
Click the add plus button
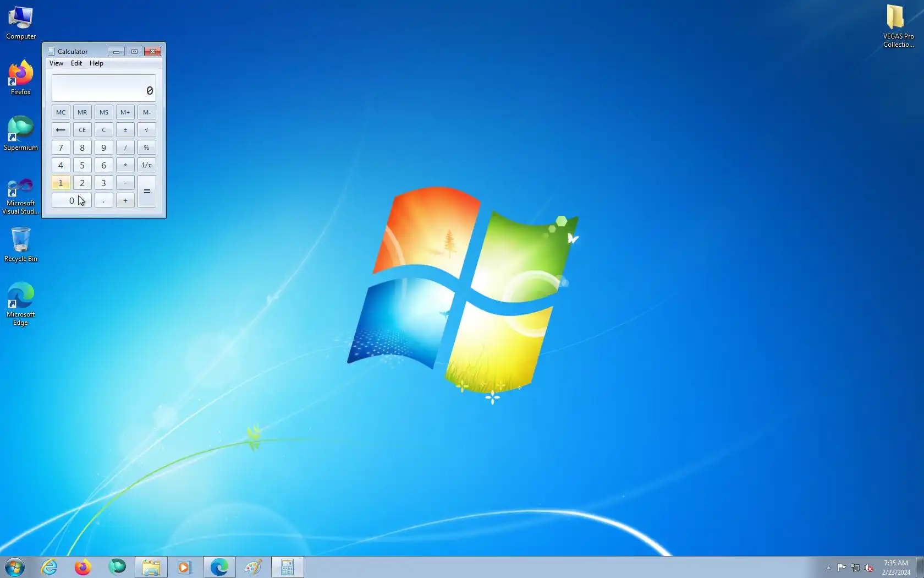[125, 200]
